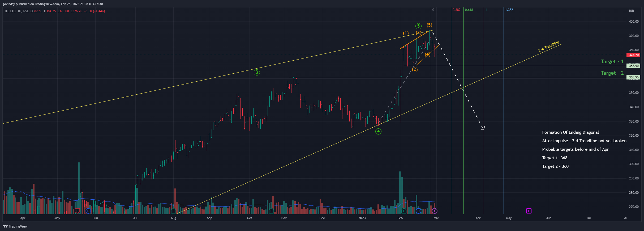Click the change value −5.50 (−1.44%)
Viewport: 644px width, 231px height.
click(x=95, y=11)
